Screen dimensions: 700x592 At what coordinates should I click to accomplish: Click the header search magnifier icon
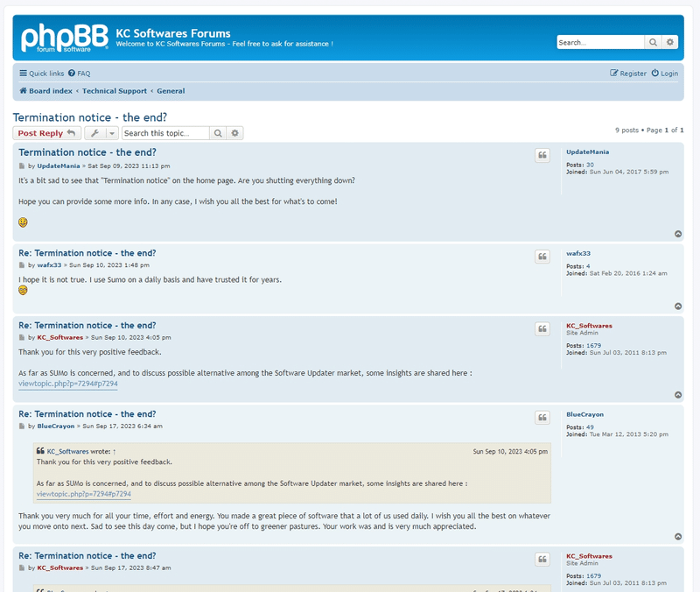pos(653,42)
